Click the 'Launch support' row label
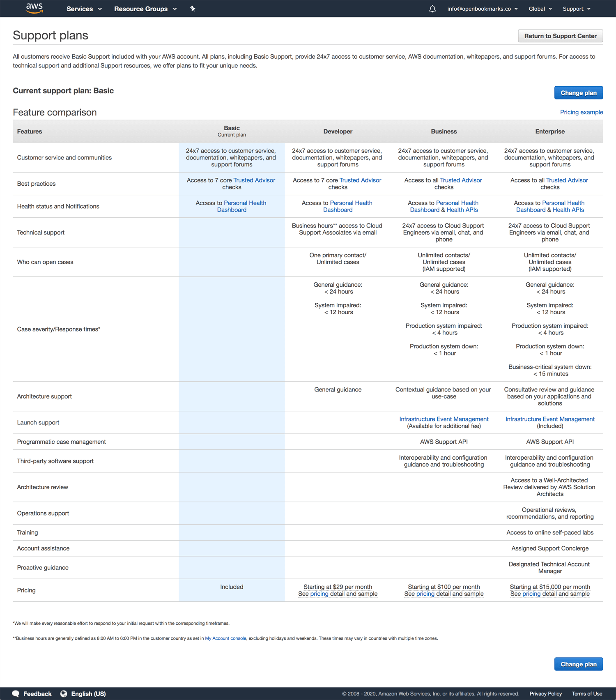 (38, 422)
